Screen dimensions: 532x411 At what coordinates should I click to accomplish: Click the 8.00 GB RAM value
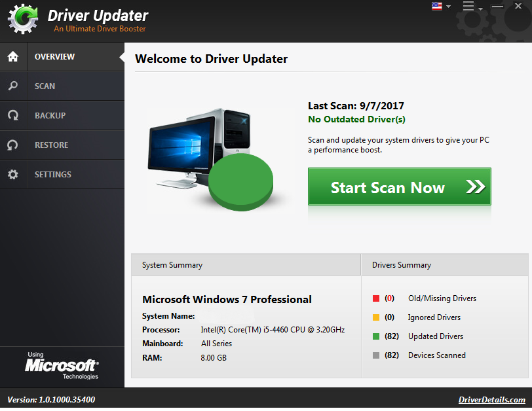[x=214, y=358]
